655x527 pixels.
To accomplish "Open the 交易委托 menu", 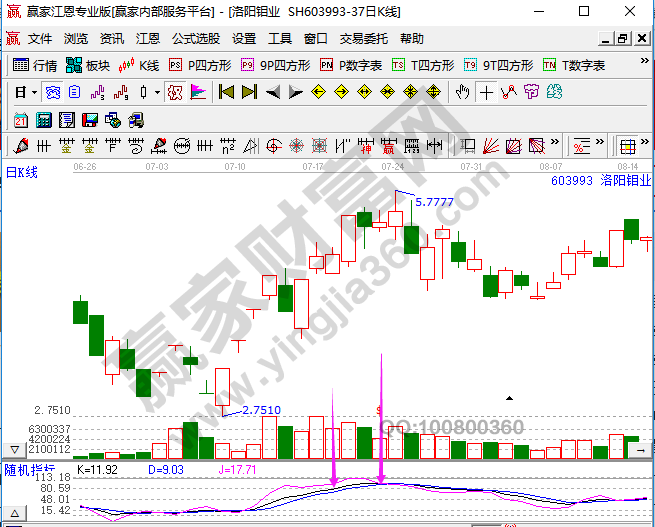I will point(364,39).
